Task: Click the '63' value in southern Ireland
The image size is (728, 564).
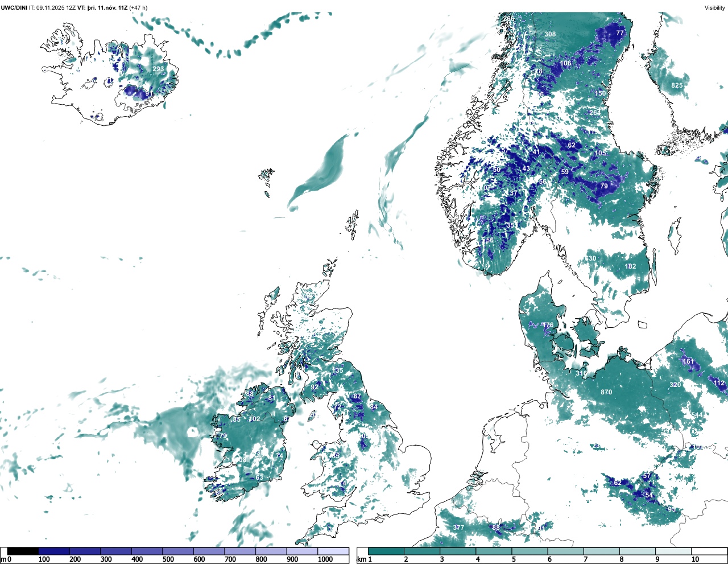Action: pos(259,477)
